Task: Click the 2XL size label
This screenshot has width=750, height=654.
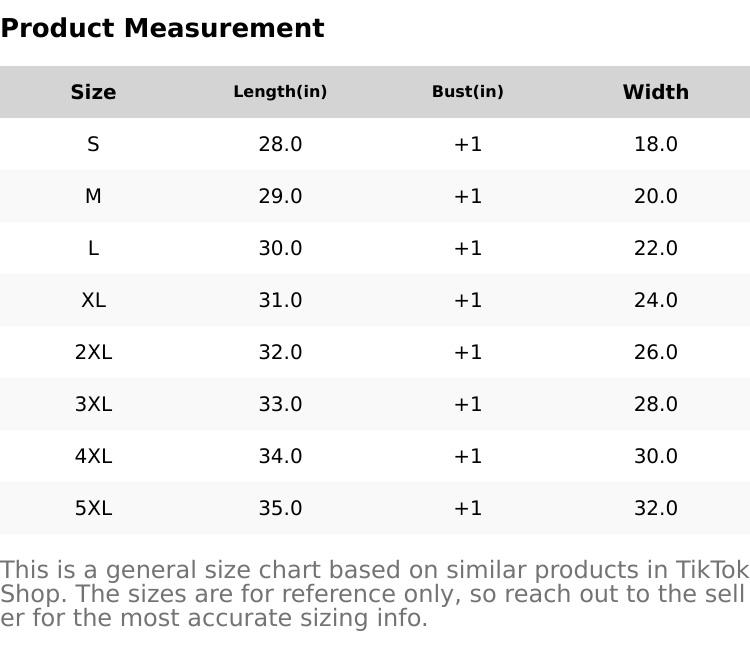Action: pyautogui.click(x=93, y=352)
